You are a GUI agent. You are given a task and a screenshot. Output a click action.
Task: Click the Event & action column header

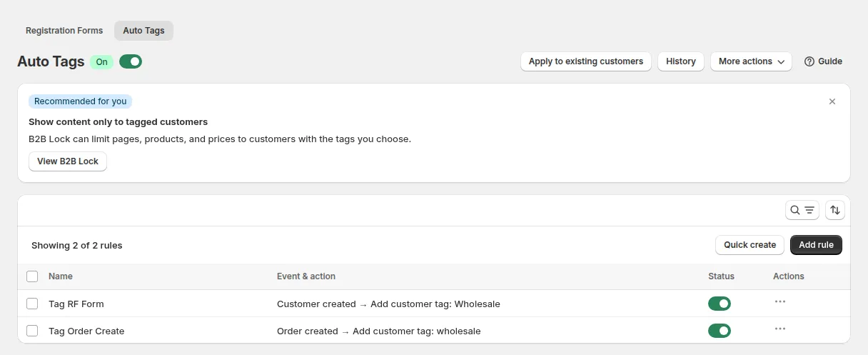click(x=306, y=276)
